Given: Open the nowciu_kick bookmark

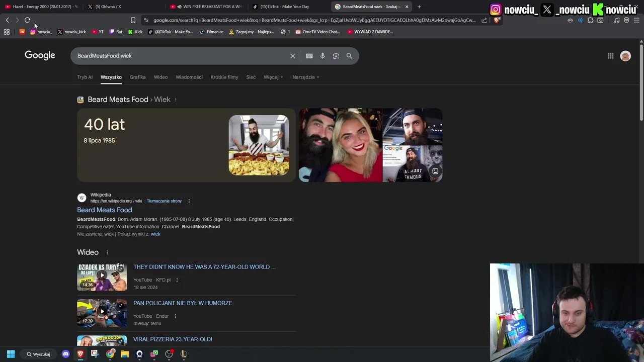Looking at the screenshot, I should (71, 32).
